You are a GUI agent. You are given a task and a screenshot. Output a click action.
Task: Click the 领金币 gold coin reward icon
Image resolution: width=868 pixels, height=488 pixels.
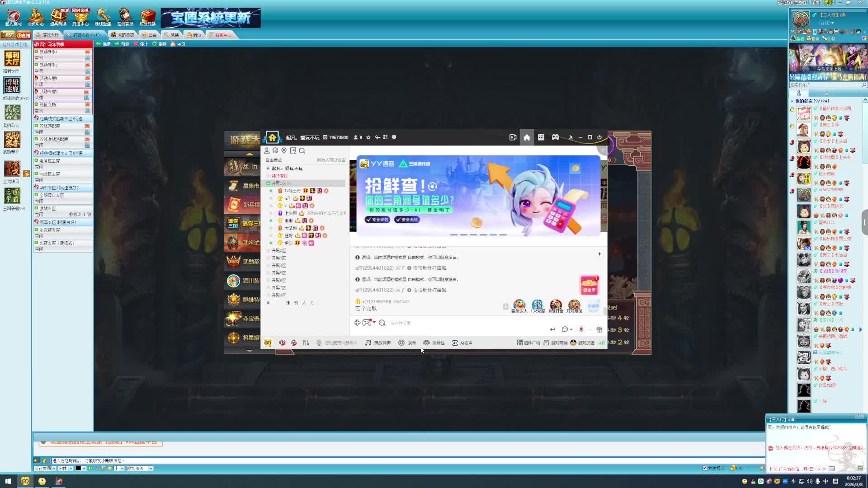pos(589,285)
